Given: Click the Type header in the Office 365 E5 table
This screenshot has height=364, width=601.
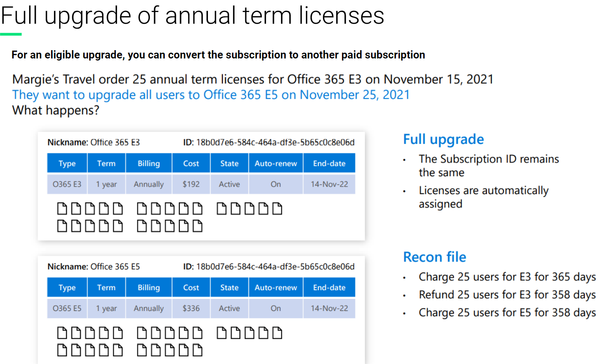Looking at the screenshot, I should [x=67, y=287].
